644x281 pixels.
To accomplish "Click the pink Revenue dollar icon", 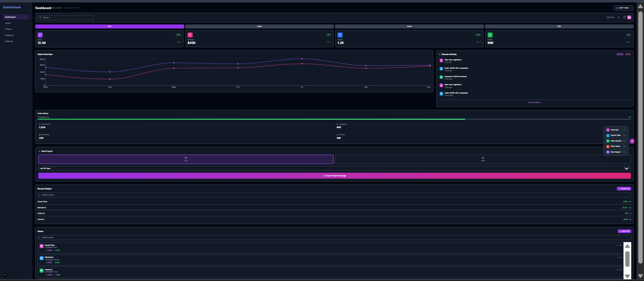I will [x=190, y=35].
